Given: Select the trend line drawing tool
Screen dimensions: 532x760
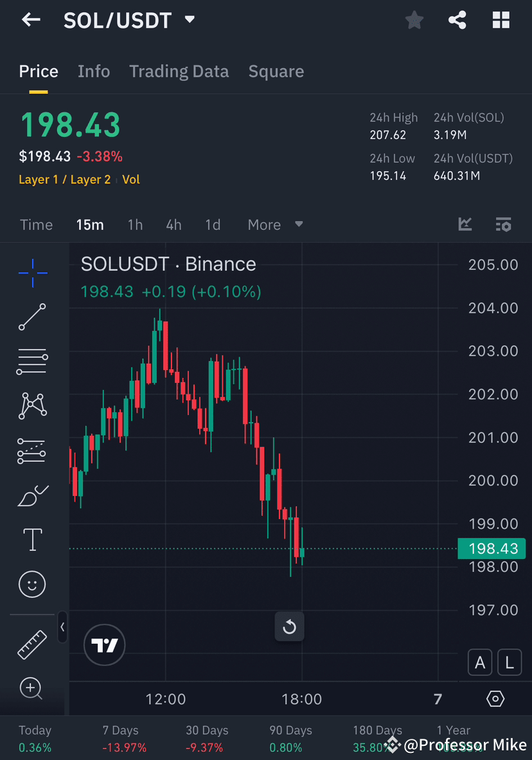Looking at the screenshot, I should tap(32, 317).
